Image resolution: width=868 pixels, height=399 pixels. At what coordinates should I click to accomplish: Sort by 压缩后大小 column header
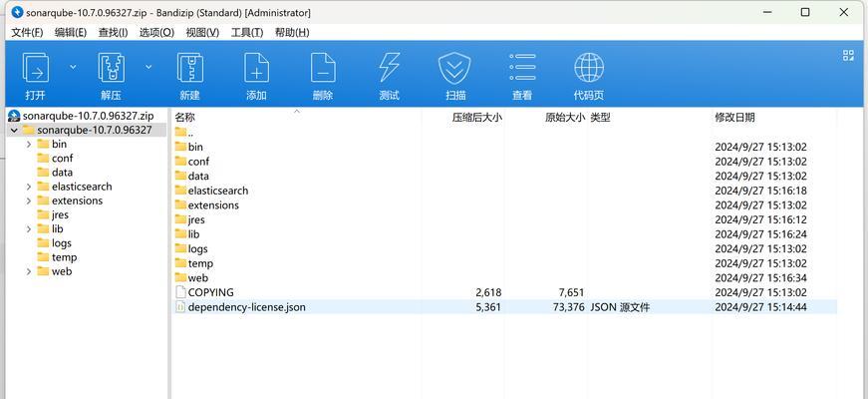point(476,117)
